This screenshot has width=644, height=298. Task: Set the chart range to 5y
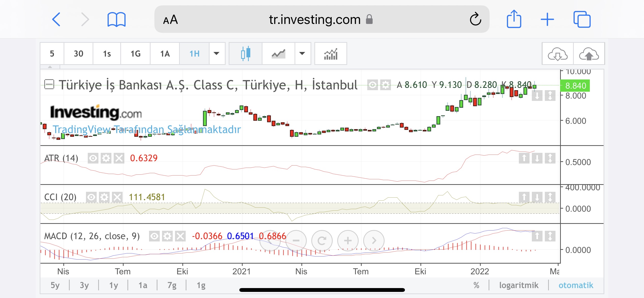coord(55,285)
